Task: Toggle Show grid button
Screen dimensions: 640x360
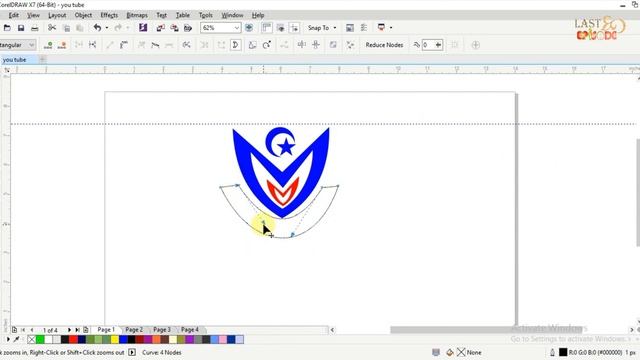Action: [x=280, y=28]
